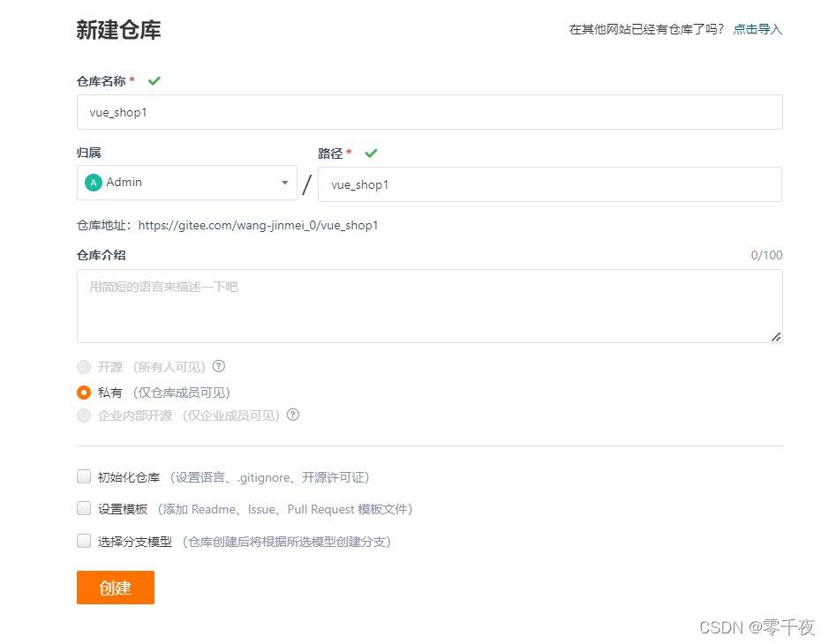
Task: Click the 设置模板 label text
Action: click(x=123, y=509)
